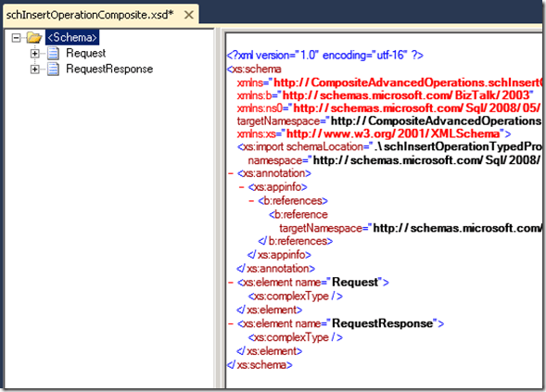Collapse the b:references XML node
This screenshot has width=546, height=392.
point(251,201)
